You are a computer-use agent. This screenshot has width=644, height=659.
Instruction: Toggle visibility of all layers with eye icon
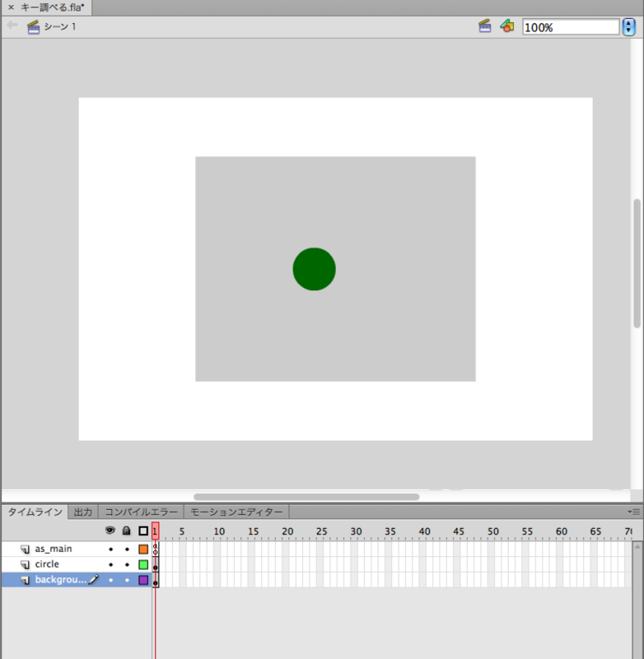point(110,530)
